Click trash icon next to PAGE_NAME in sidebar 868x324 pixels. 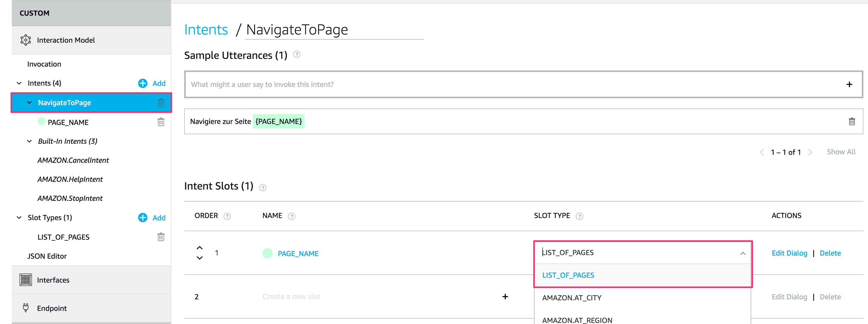[x=161, y=122]
